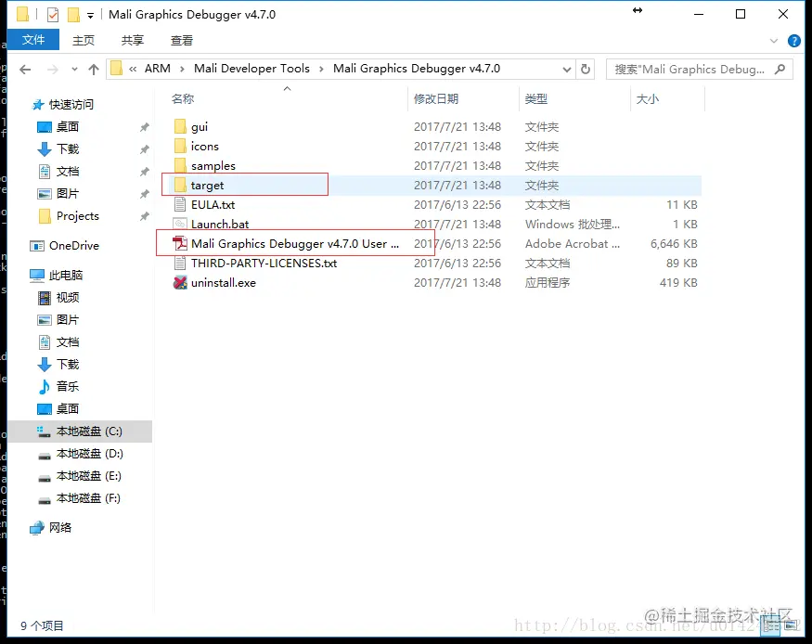Image resolution: width=812 pixels, height=644 pixels.
Task: Select the uninstall.exe application icon
Action: click(180, 283)
